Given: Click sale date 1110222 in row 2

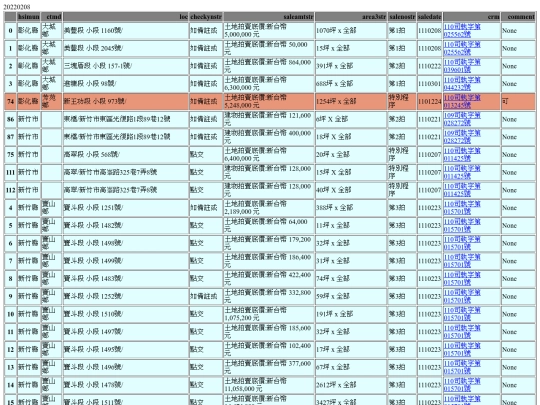Looking at the screenshot, I should click(x=429, y=66).
